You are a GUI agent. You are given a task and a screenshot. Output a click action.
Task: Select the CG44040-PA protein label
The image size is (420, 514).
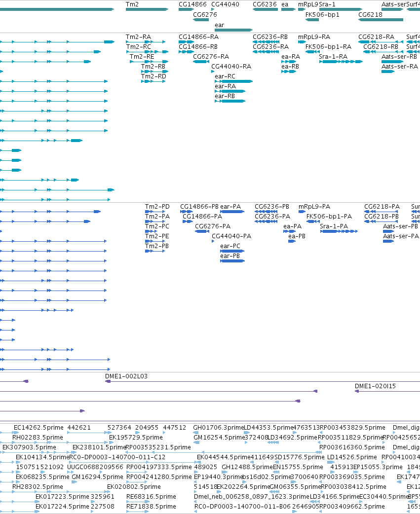[x=231, y=236]
